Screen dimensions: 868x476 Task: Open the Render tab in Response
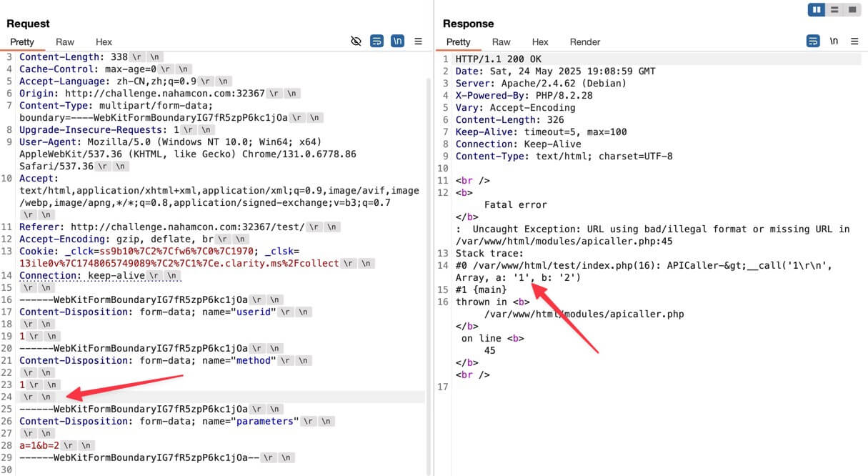585,42
